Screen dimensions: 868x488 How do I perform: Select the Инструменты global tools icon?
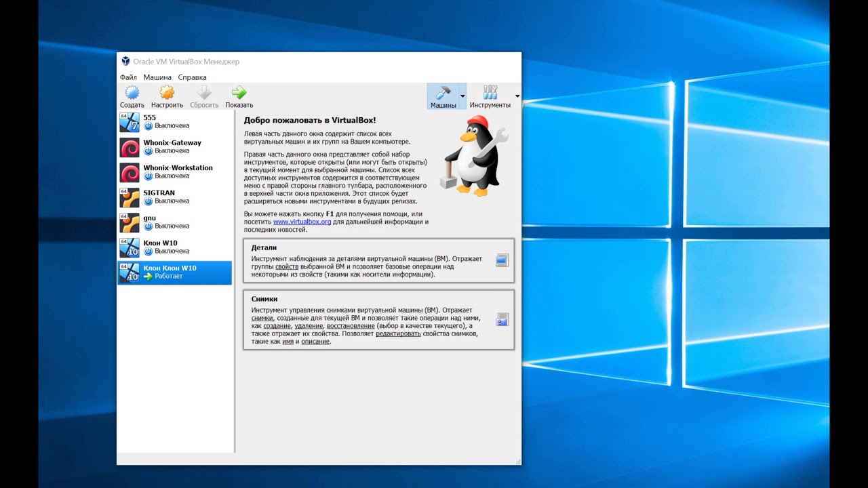click(490, 93)
